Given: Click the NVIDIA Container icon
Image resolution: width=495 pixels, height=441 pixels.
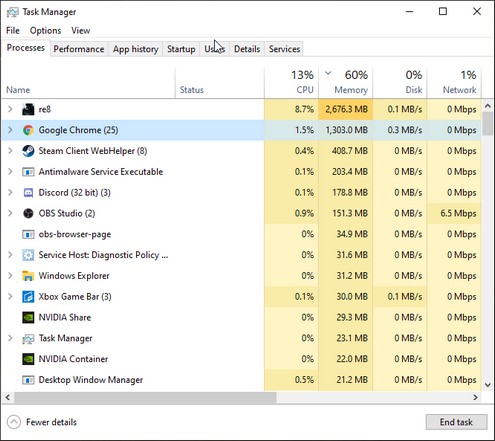Looking at the screenshot, I should [28, 359].
